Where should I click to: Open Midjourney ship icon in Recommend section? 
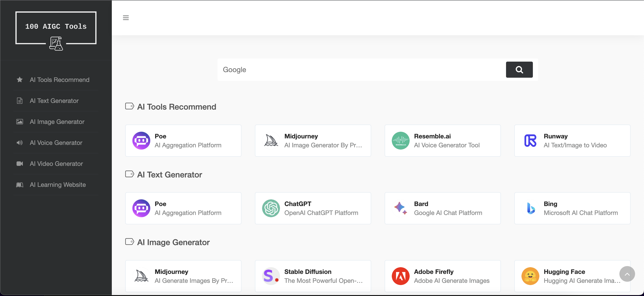pyautogui.click(x=271, y=140)
